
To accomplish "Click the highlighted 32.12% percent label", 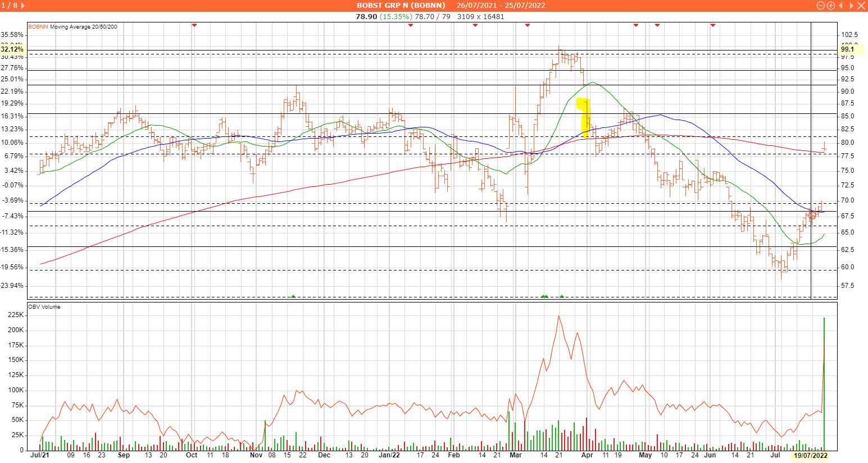I will pos(12,49).
